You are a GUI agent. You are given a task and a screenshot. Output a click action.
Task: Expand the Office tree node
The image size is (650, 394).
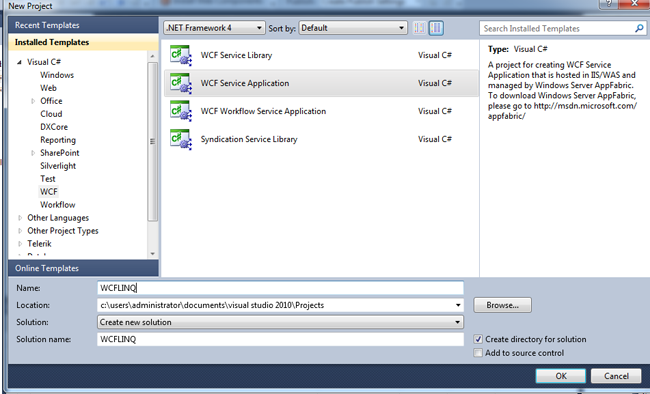(33, 101)
